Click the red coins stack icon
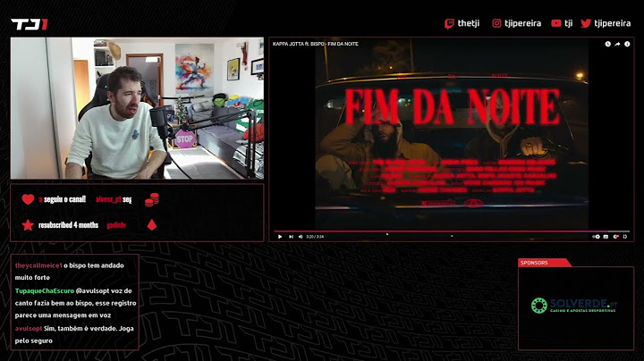644x361 pixels. (152, 200)
